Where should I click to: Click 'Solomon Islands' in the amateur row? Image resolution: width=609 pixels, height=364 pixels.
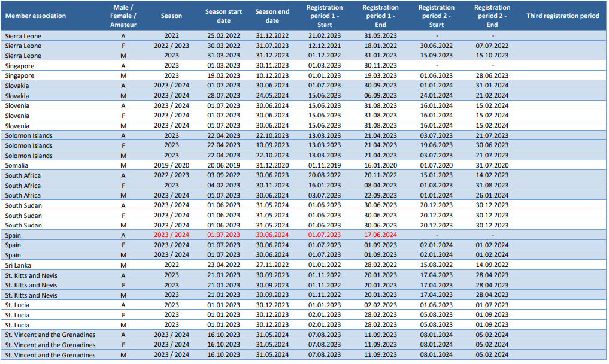point(29,135)
